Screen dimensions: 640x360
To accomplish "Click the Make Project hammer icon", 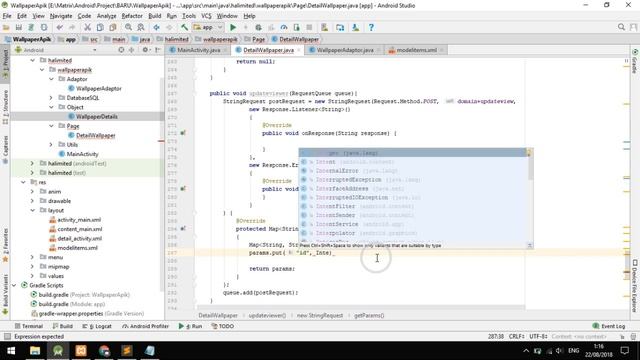I will pyautogui.click(x=184, y=27).
